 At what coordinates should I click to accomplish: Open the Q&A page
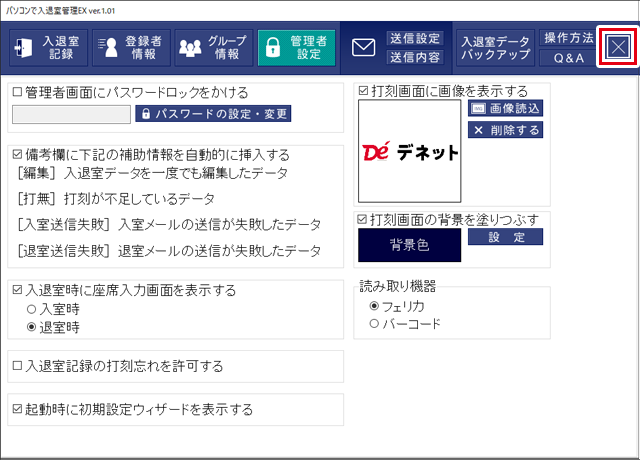click(568, 58)
